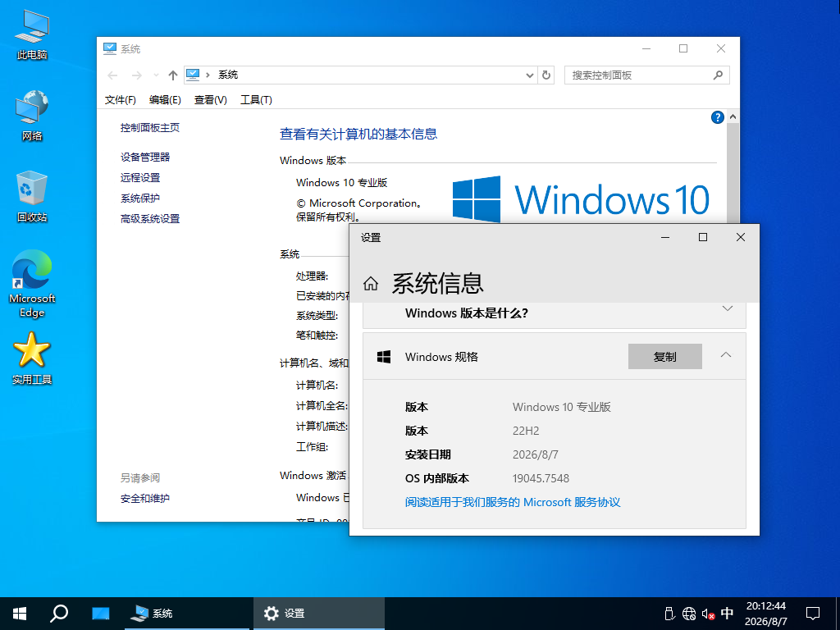Click the Windows logo beside Windows 规格
Viewport: 840px width, 630px height.
point(384,357)
